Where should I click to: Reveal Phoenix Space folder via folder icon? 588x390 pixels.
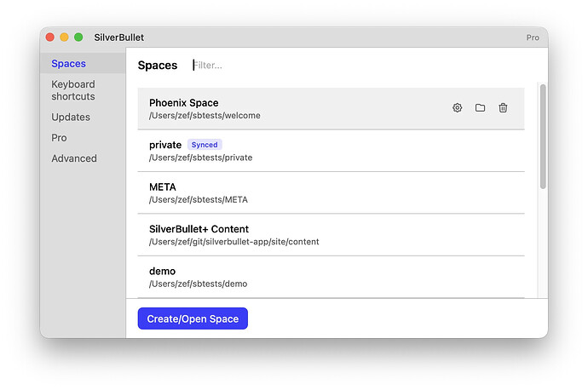480,108
